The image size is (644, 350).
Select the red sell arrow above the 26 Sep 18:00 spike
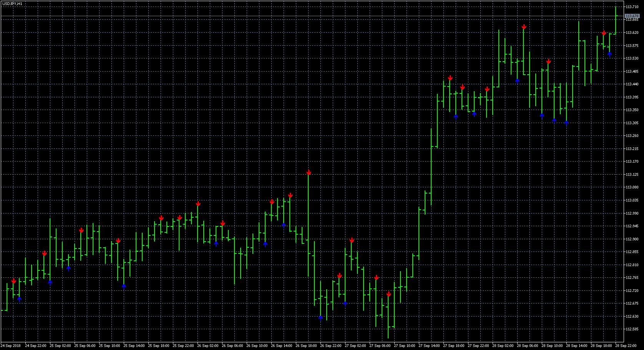[x=309, y=173]
